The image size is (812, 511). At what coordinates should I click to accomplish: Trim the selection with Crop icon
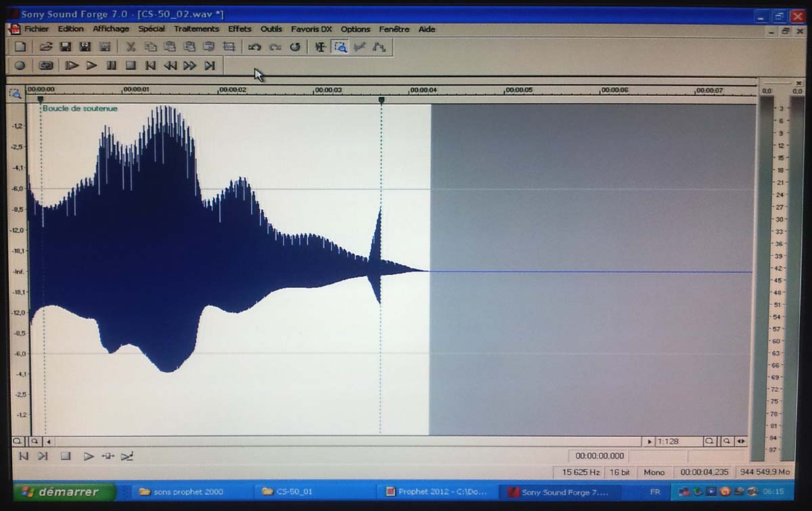pyautogui.click(x=229, y=47)
